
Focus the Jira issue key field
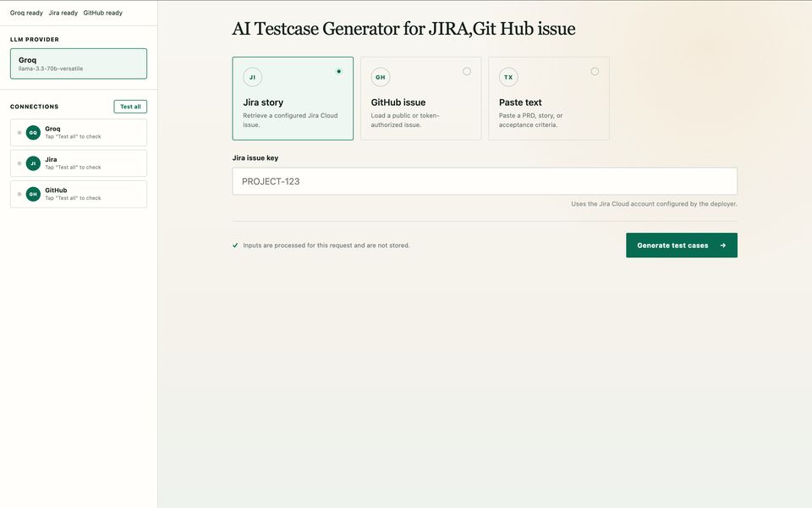485,181
